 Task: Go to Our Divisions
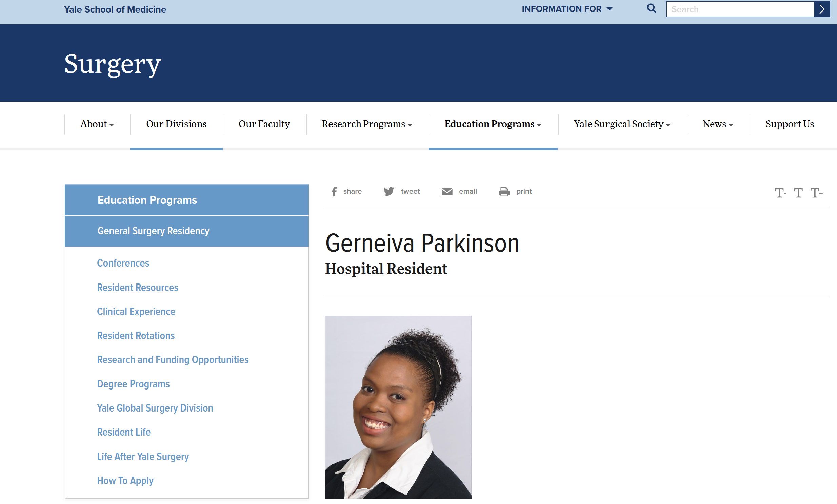[x=176, y=124]
